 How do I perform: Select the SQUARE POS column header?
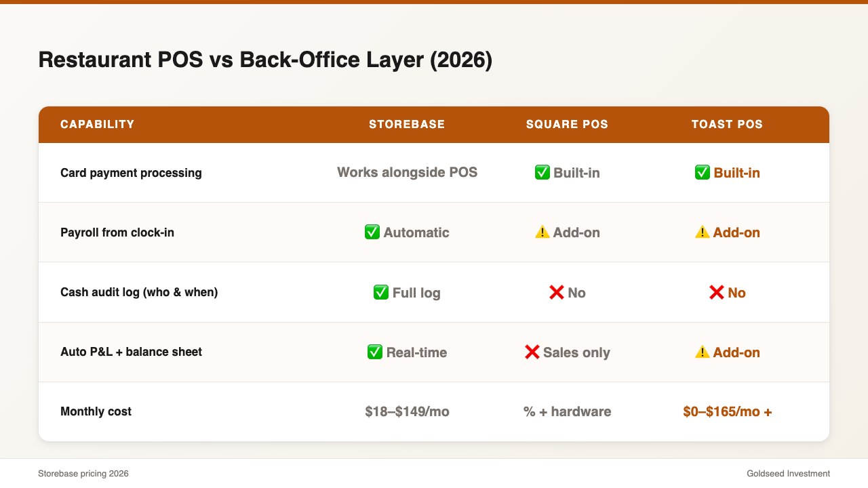567,124
